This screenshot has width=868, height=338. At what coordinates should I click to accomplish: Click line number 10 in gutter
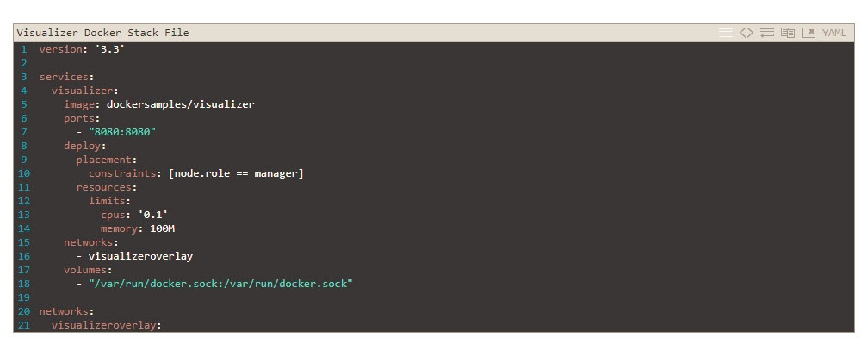coord(24,173)
